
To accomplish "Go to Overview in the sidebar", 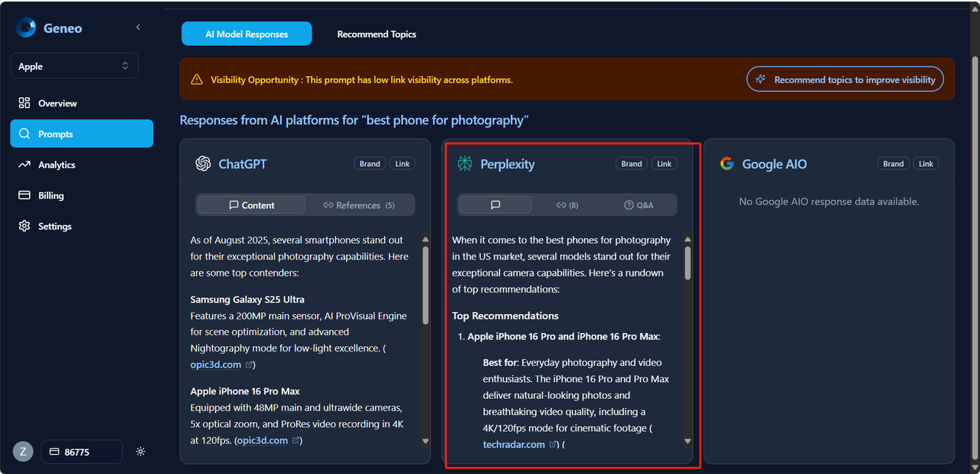I will coord(82,103).
